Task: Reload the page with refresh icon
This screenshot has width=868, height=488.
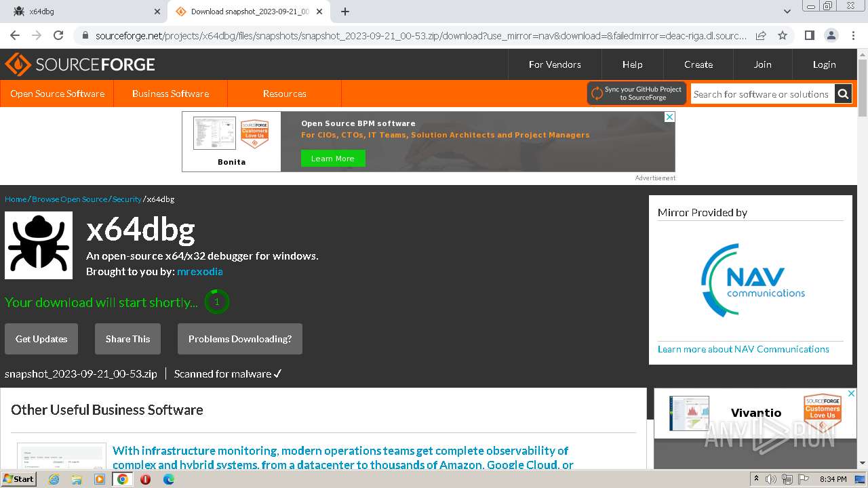Action: 58,35
